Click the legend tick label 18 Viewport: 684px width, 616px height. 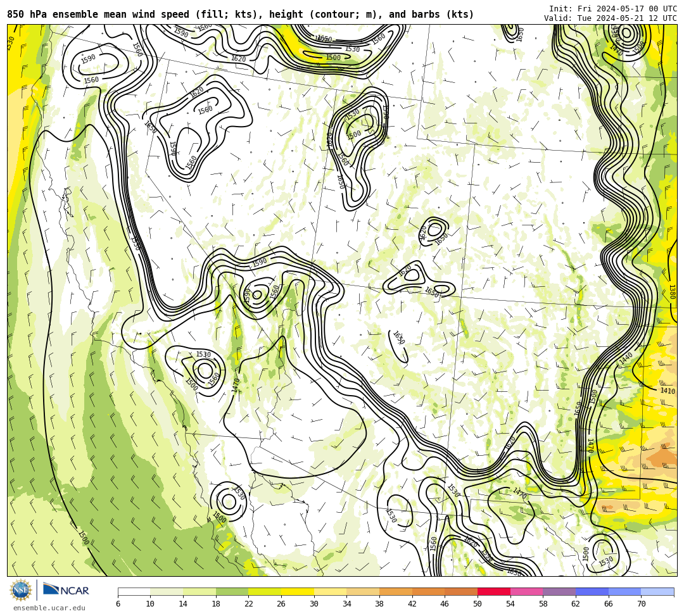[x=216, y=604]
